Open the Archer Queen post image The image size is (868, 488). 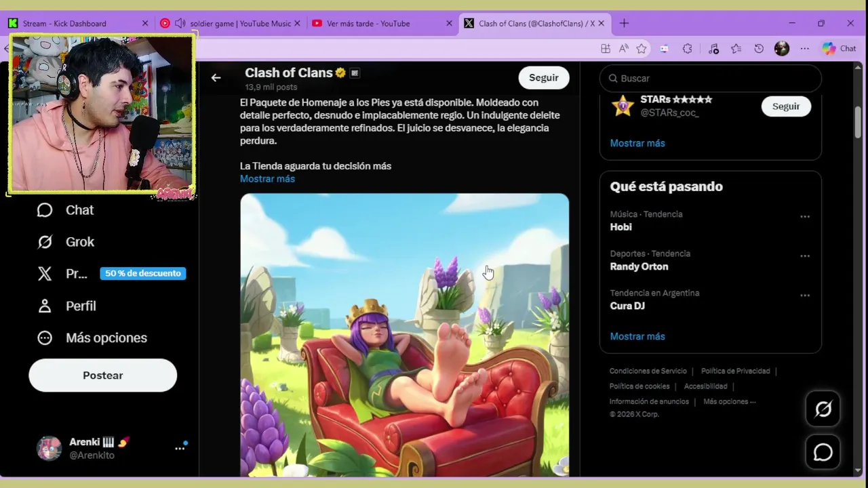pyautogui.click(x=405, y=335)
